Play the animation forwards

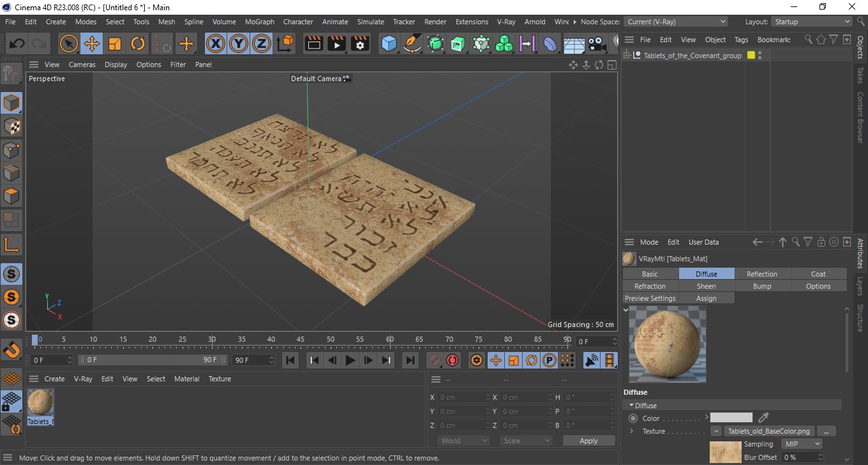350,360
